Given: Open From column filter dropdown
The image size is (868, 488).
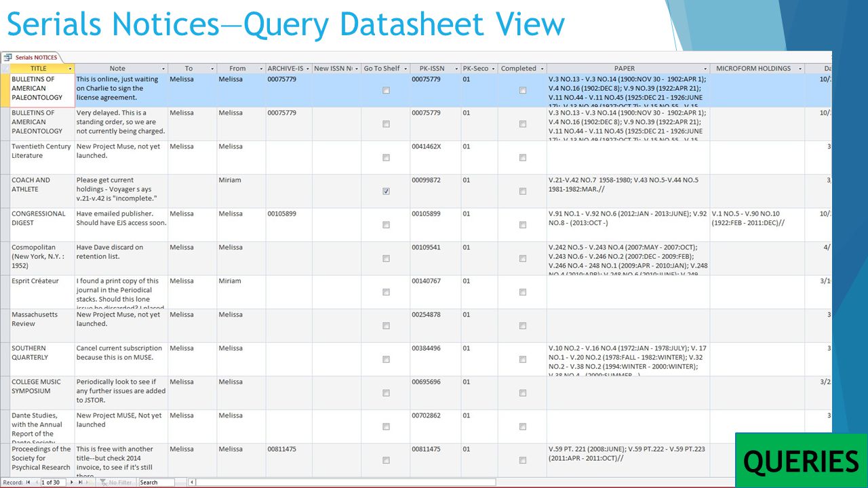Looking at the screenshot, I should tap(261, 68).
